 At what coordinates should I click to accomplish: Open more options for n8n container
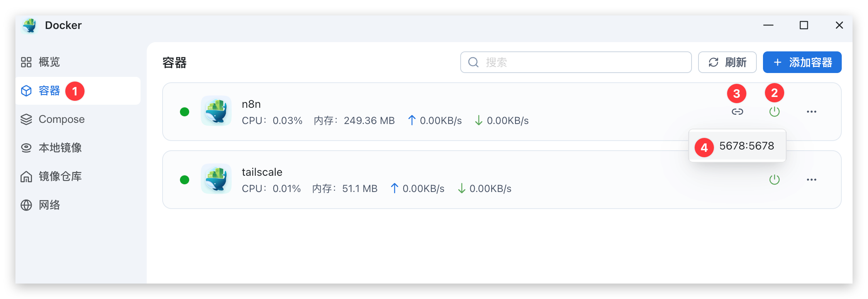[x=811, y=112]
